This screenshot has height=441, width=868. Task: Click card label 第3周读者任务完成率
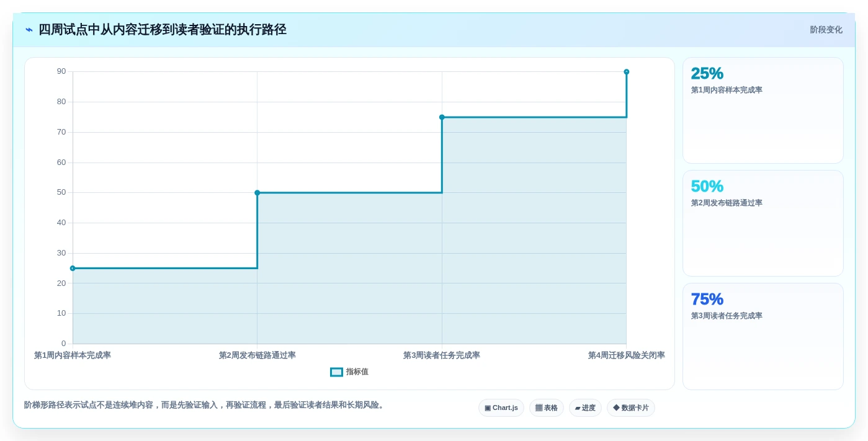coord(727,316)
